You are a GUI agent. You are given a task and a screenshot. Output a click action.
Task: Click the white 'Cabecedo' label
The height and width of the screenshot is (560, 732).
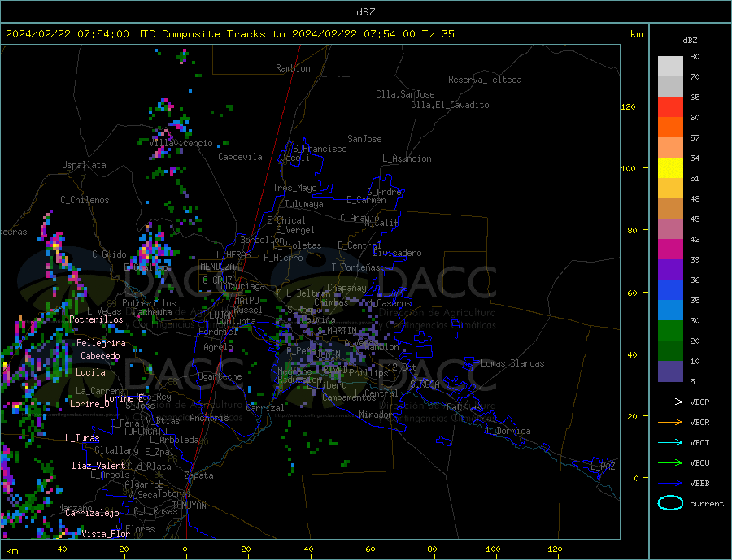click(x=100, y=357)
